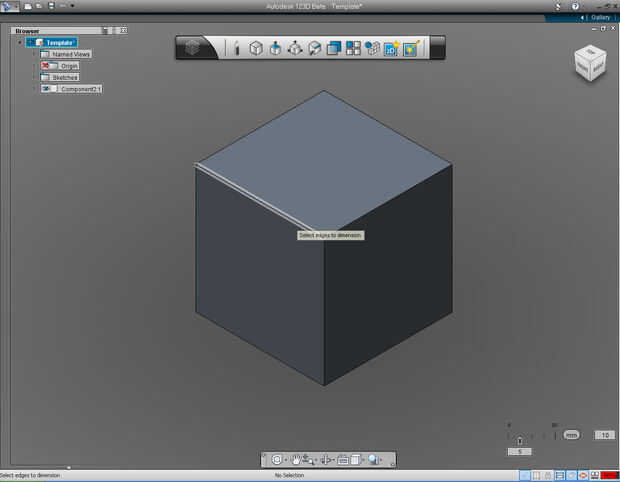This screenshot has height=482, width=620.
Task: Toggle Component2:1 visibility icon
Action: pos(45,89)
